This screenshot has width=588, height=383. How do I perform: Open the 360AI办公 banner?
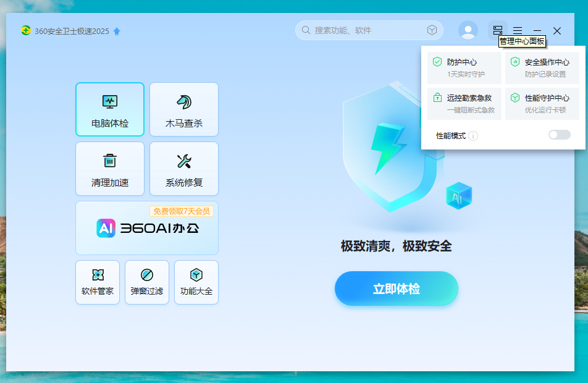147,228
